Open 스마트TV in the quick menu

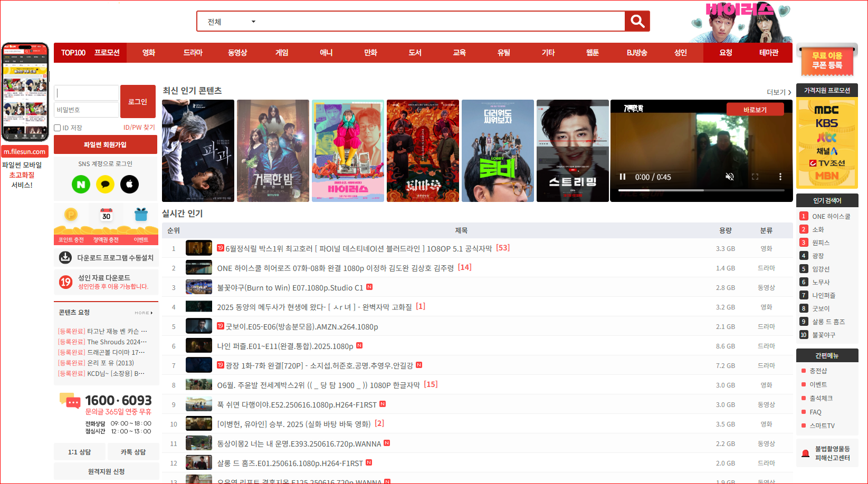click(822, 425)
